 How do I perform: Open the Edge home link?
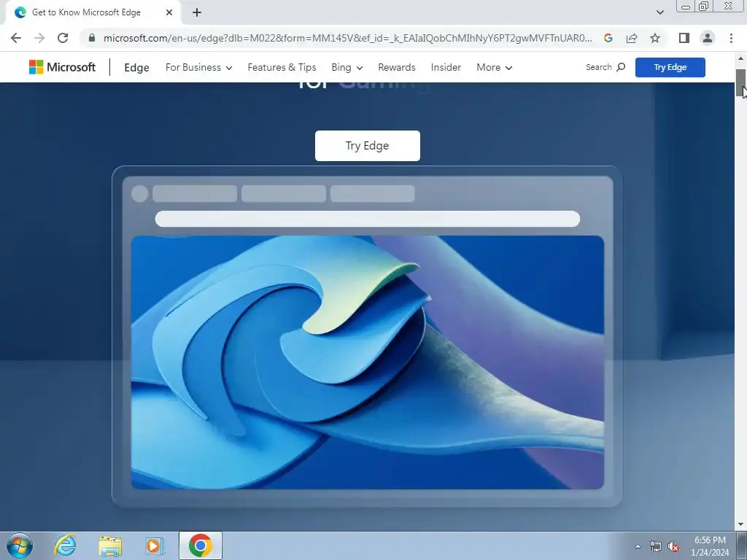(136, 68)
